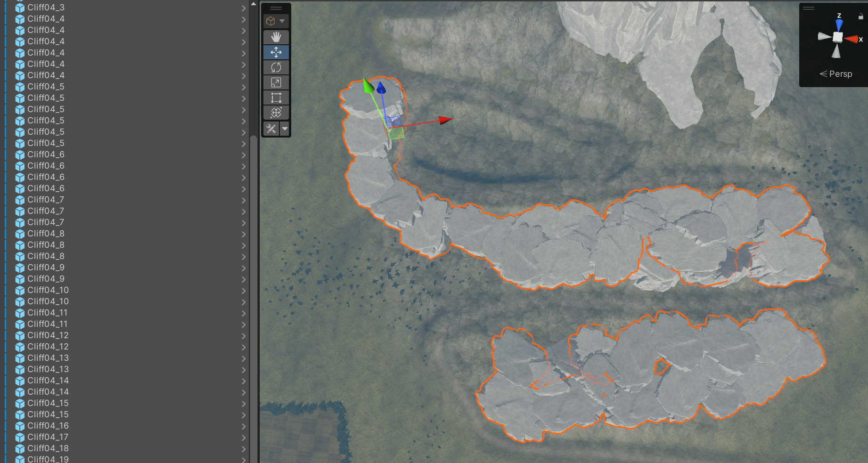Open the Cliff04_3 prefab chevron arrow

pos(244,8)
